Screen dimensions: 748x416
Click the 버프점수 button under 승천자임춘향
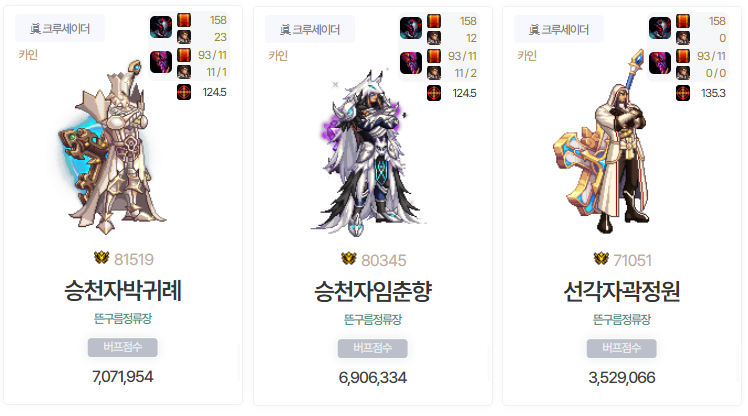coord(373,348)
